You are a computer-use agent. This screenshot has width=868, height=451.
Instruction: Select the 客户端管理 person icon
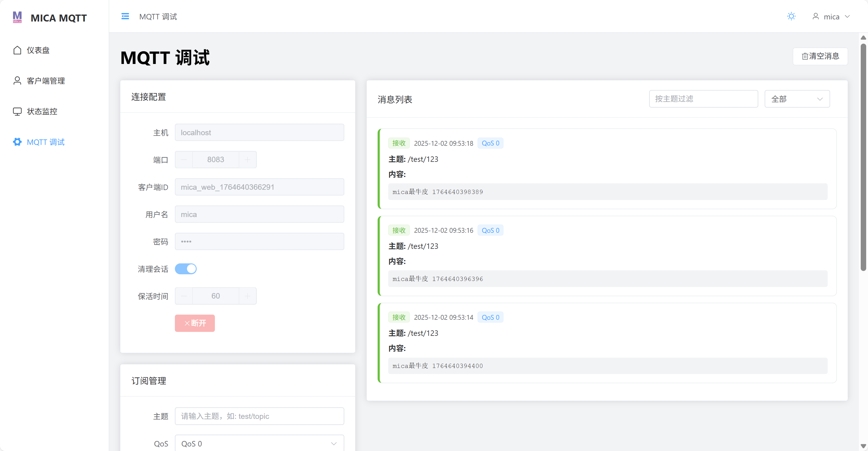coord(18,81)
